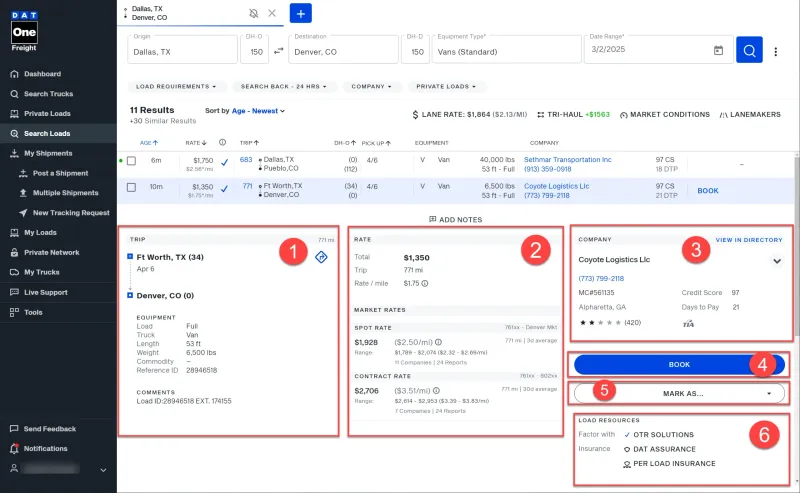Swap origin and destination arrows icon
The image size is (800, 493).
pyautogui.click(x=279, y=51)
